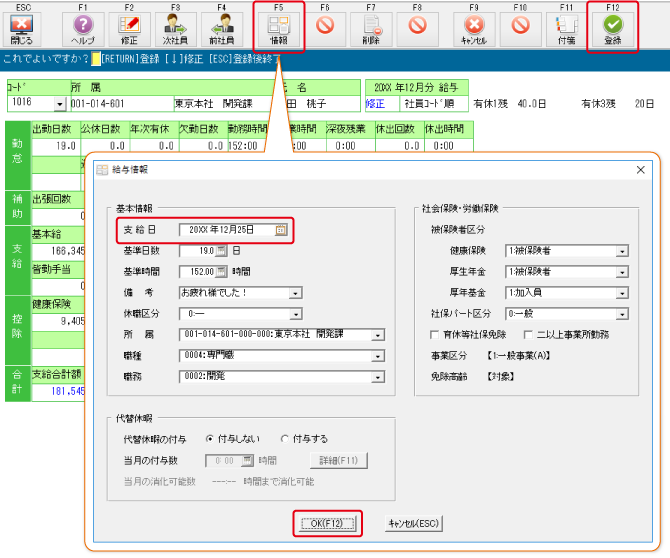Open the F1 ヘルプ help icon
Image resolution: width=670 pixels, height=558 pixels.
83,29
